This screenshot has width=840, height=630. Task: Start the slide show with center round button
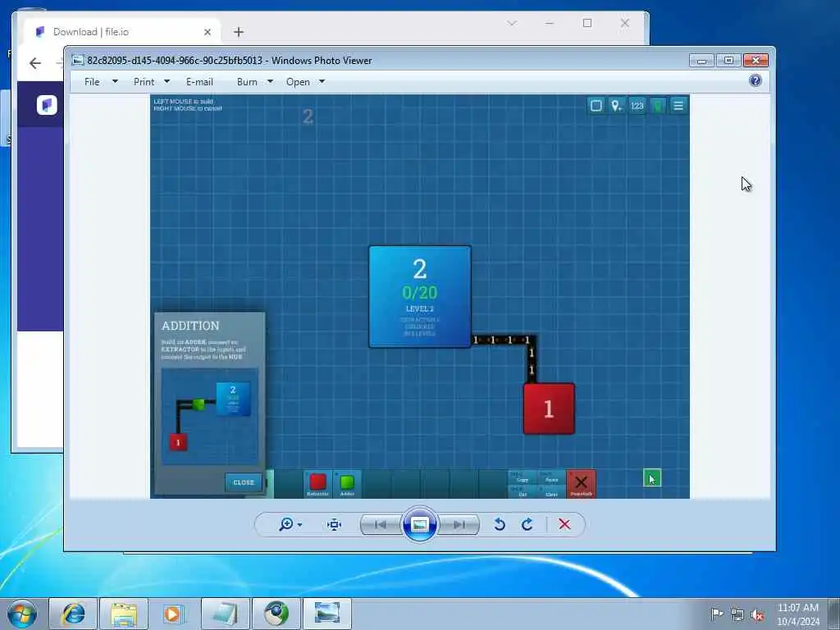pos(419,524)
